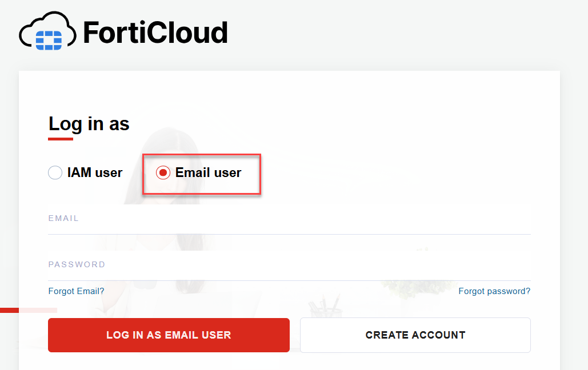Image resolution: width=588 pixels, height=370 pixels.
Task: Open the Forgot password? link
Action: coord(494,291)
